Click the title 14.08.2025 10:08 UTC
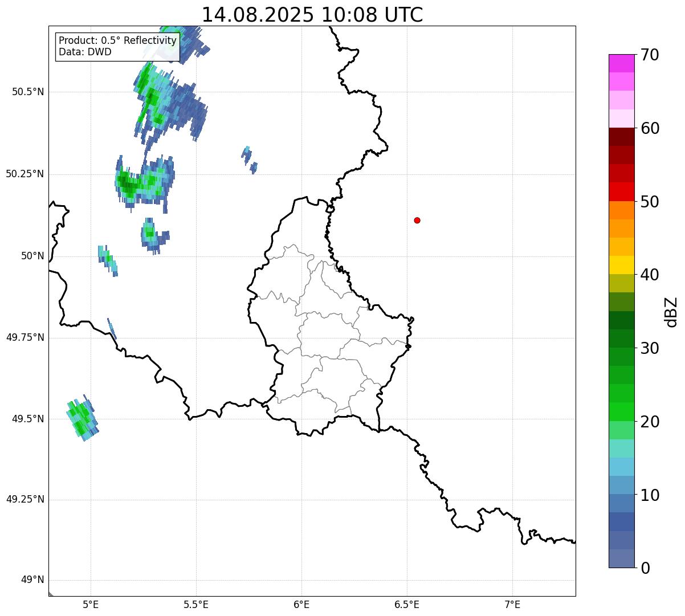This screenshot has width=685, height=616. click(x=312, y=14)
